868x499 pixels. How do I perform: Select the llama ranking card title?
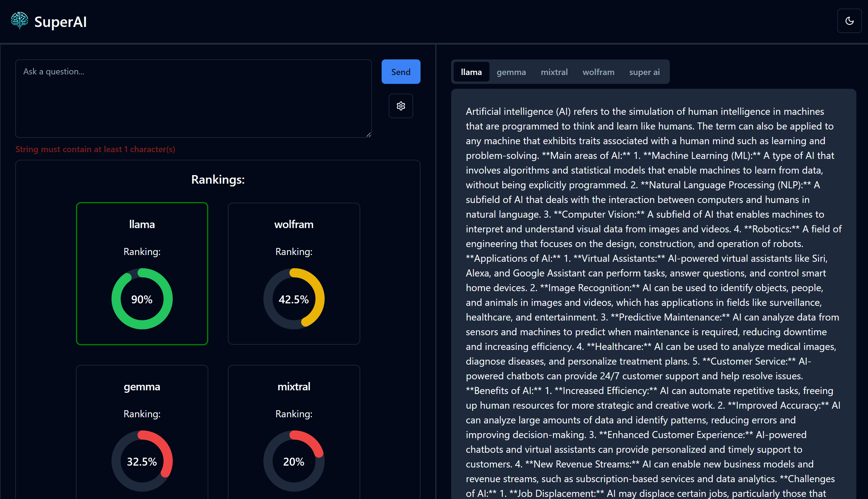(142, 224)
